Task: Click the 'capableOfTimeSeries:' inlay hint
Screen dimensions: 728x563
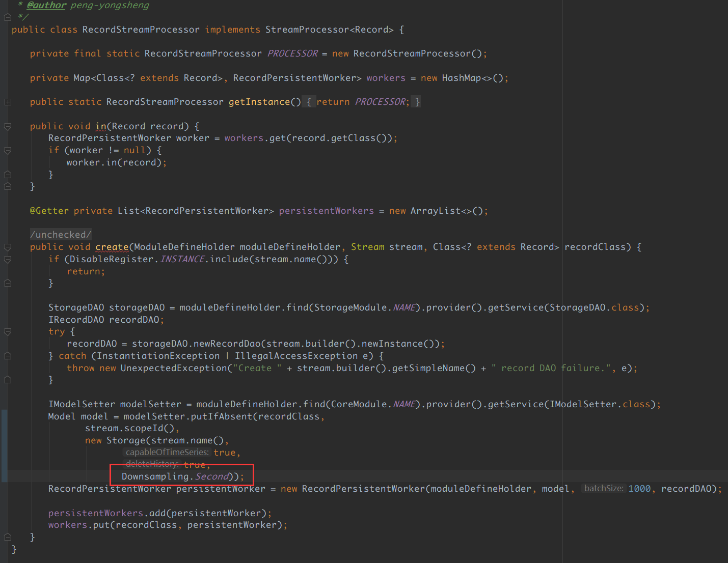Action: [x=167, y=453]
